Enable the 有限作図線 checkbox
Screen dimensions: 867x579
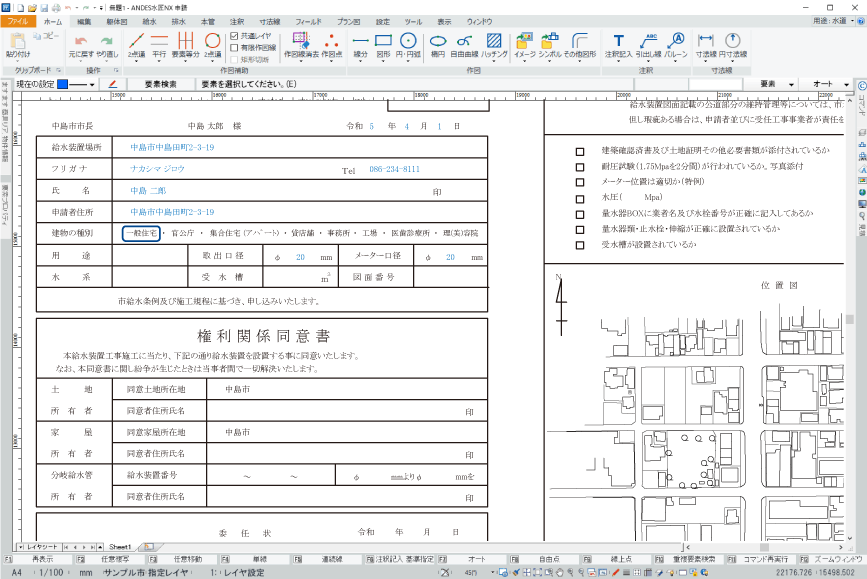pos(234,46)
